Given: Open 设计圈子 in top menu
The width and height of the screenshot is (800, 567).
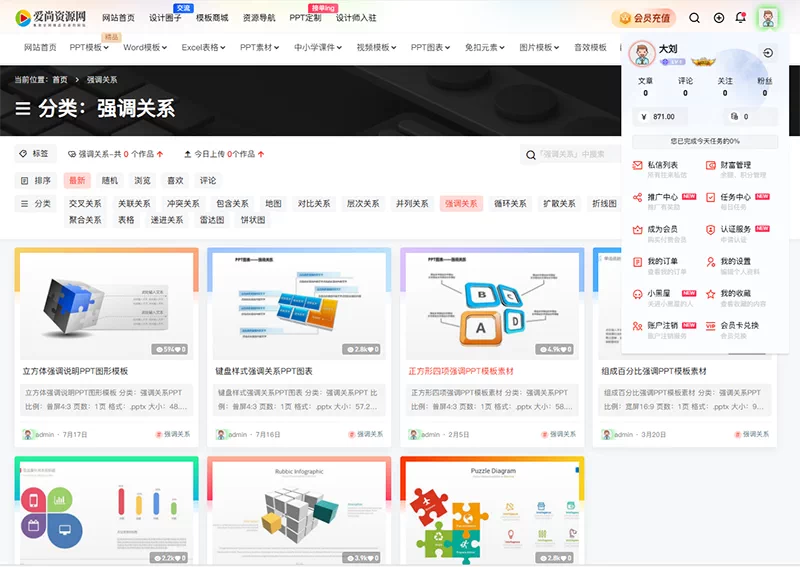Looking at the screenshot, I should point(165,18).
